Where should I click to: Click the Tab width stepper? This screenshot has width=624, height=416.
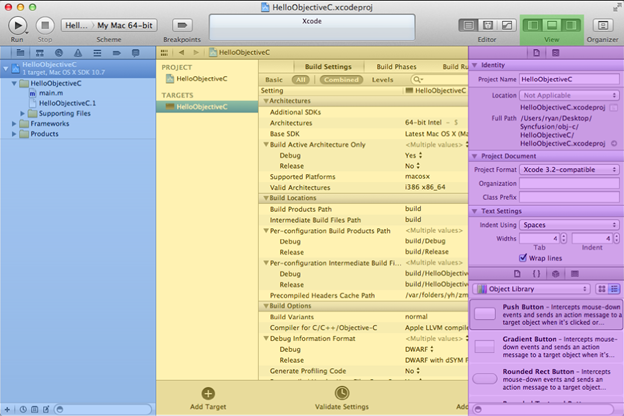[x=564, y=238]
